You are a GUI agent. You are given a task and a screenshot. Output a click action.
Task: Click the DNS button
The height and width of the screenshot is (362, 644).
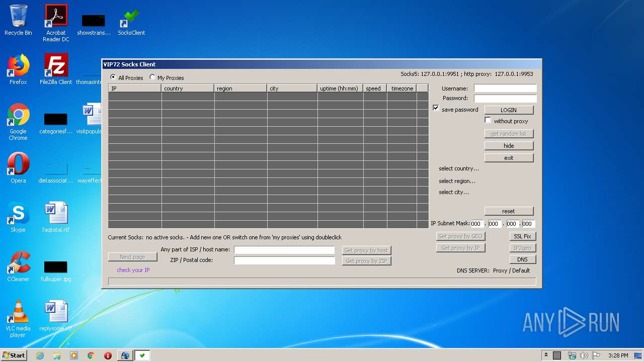(x=522, y=259)
